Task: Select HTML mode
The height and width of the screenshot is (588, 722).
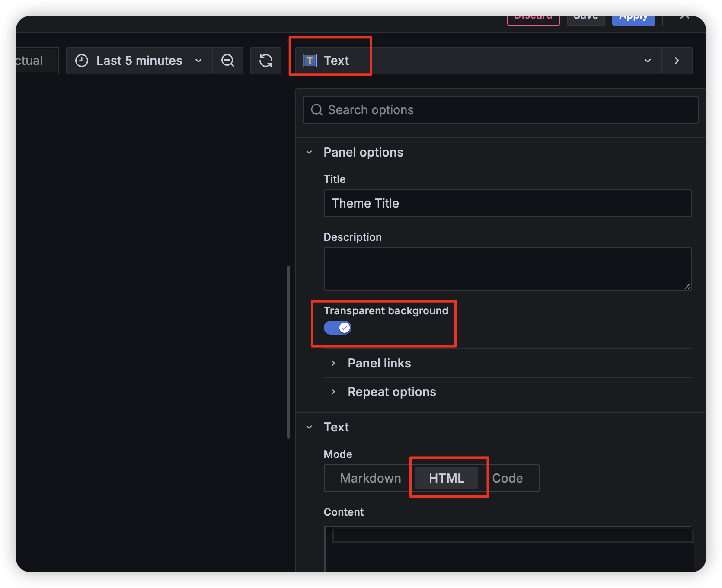Action: (446, 478)
